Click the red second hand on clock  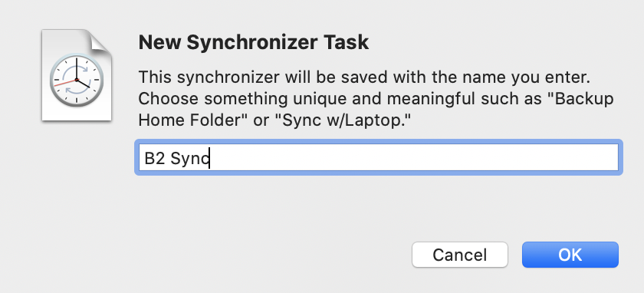click(x=65, y=83)
